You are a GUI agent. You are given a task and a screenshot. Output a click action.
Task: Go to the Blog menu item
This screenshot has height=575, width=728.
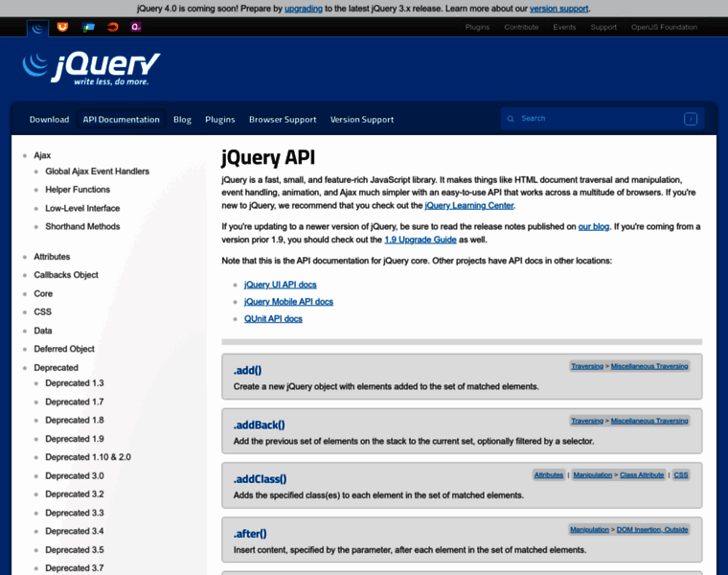pyautogui.click(x=182, y=120)
